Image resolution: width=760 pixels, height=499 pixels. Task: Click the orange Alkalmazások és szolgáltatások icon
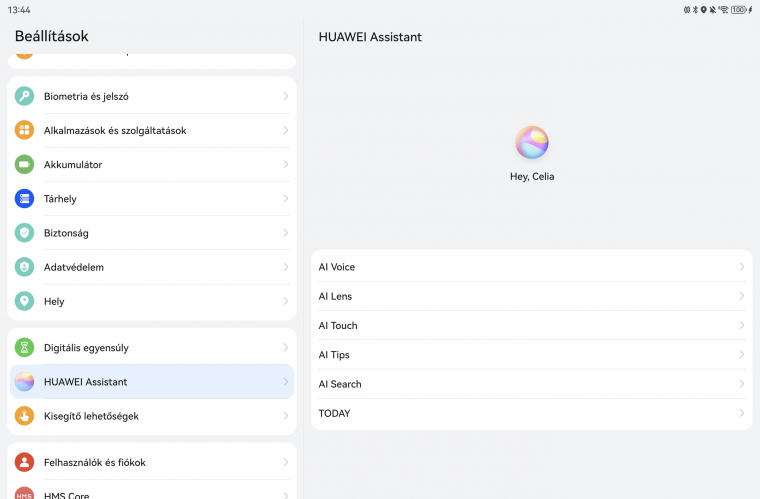pyautogui.click(x=25, y=130)
